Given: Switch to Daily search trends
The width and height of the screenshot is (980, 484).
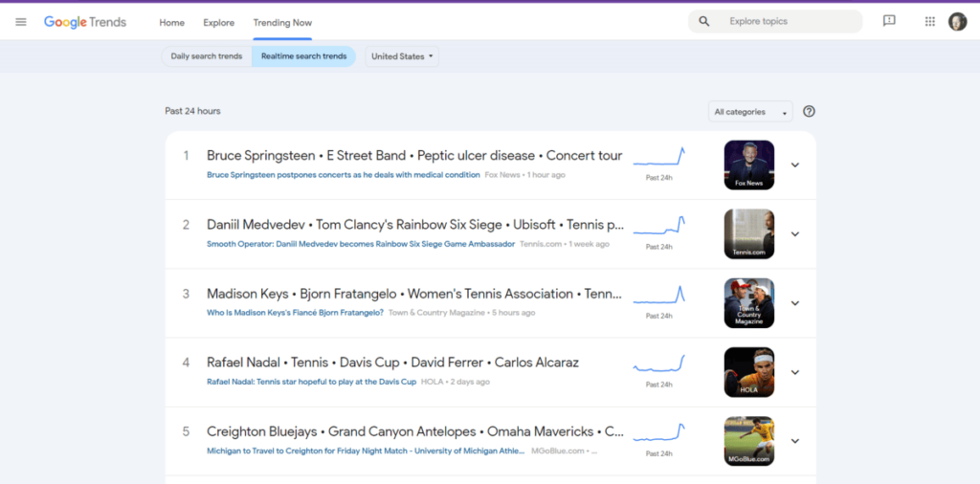Looking at the screenshot, I should (207, 56).
